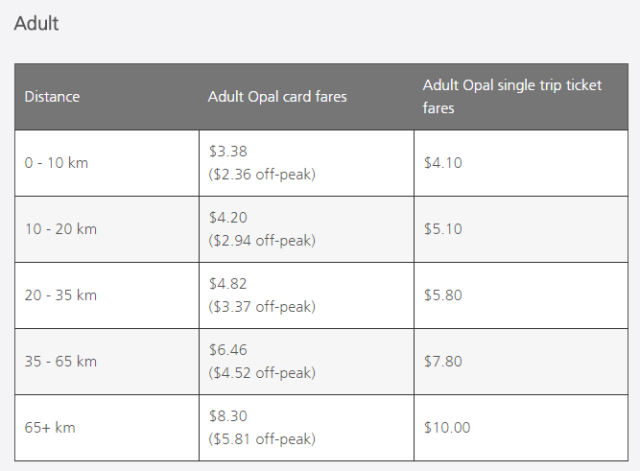640x471 pixels.
Task: Click the 10 - 20 km distance cell
Action: pos(60,229)
